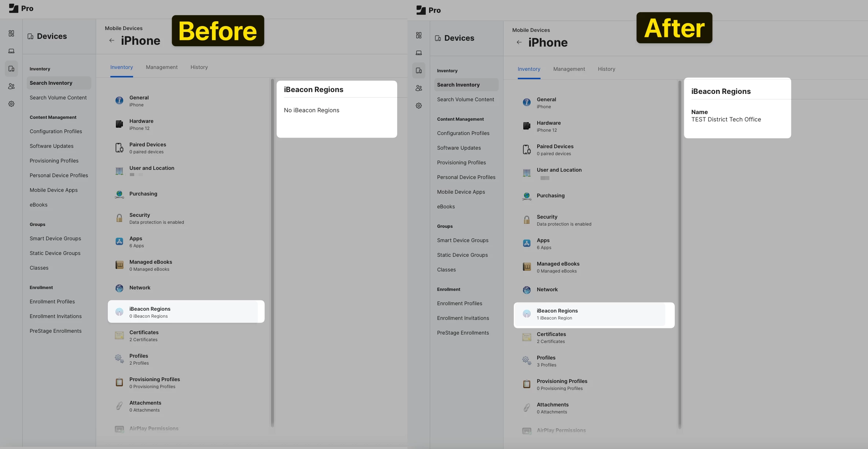The height and width of the screenshot is (449, 868).
Task: Open Search Volume Content in Before sidebar
Action: pyautogui.click(x=58, y=98)
